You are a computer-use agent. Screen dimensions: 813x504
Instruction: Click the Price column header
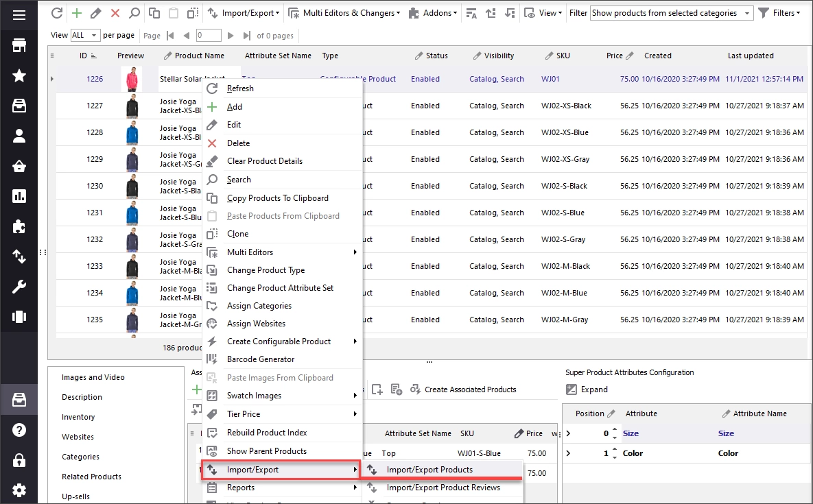620,56
